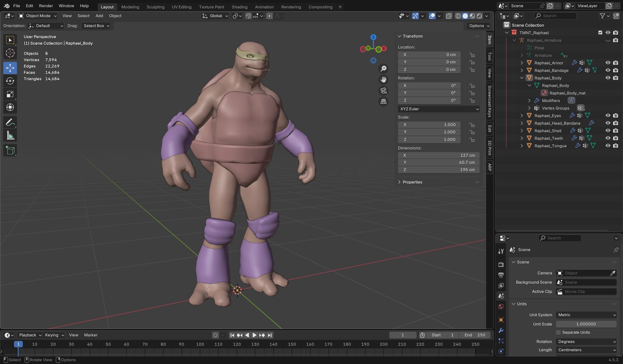Click the End frame field
This screenshot has width=623, height=364.
(475, 335)
